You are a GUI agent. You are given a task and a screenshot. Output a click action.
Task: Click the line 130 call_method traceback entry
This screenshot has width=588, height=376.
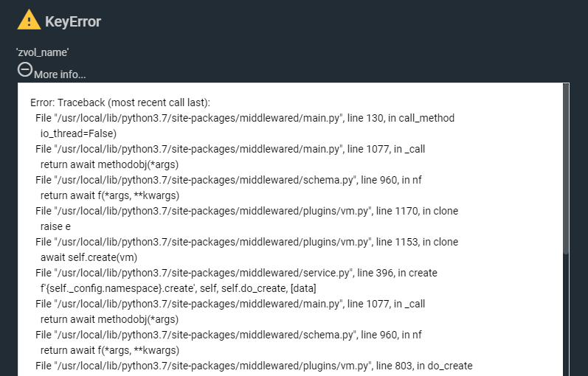[x=245, y=118]
